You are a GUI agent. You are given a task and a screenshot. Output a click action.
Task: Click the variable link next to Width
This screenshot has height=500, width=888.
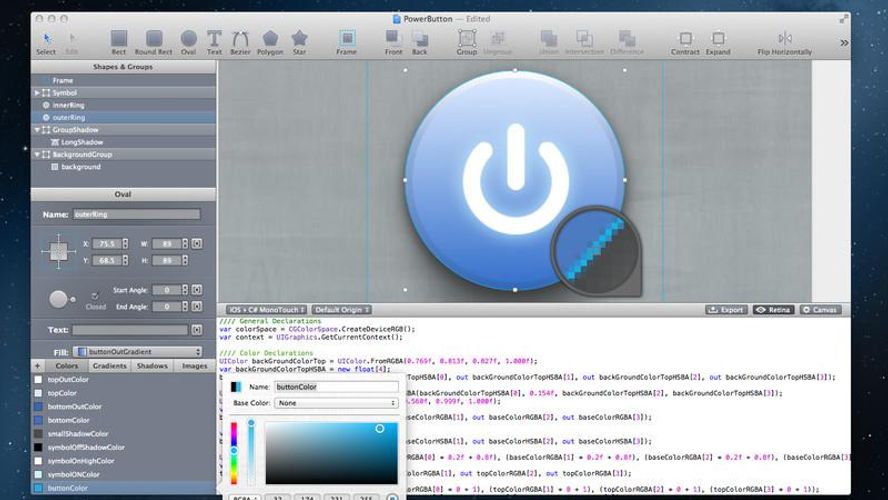tap(197, 243)
